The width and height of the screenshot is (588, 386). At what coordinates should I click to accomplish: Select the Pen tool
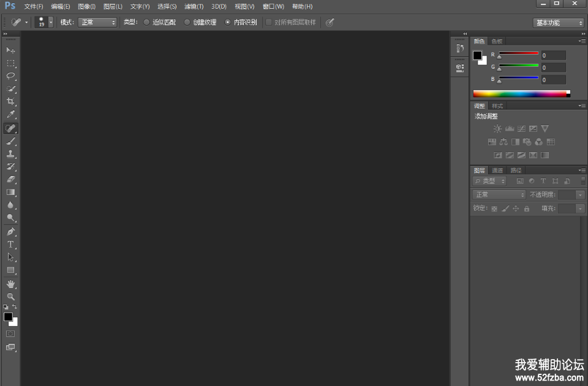point(10,232)
